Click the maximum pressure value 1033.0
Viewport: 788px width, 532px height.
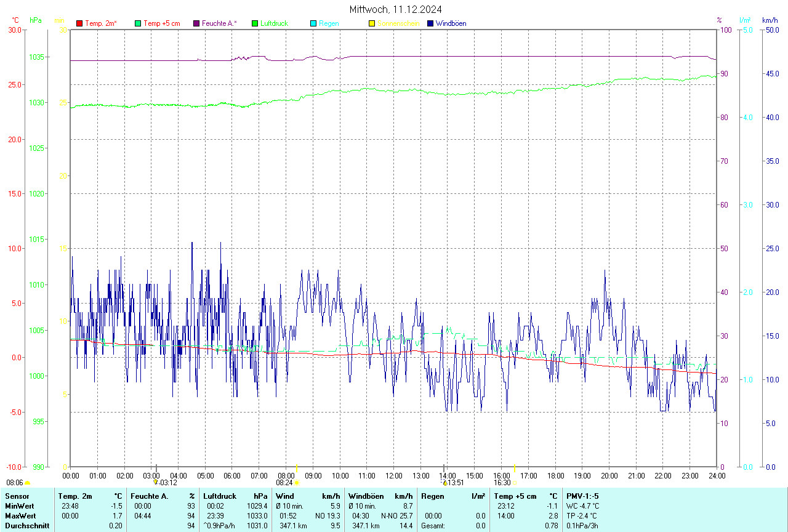pyautogui.click(x=257, y=516)
